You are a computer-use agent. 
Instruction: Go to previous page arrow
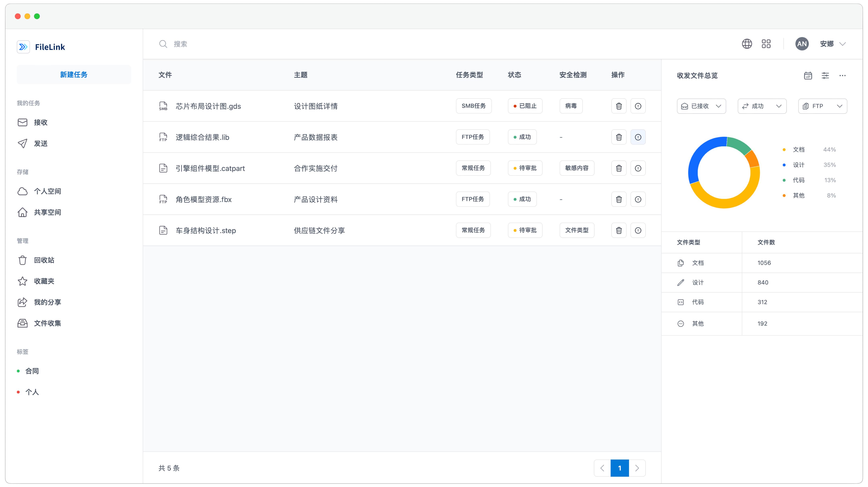[x=602, y=468]
